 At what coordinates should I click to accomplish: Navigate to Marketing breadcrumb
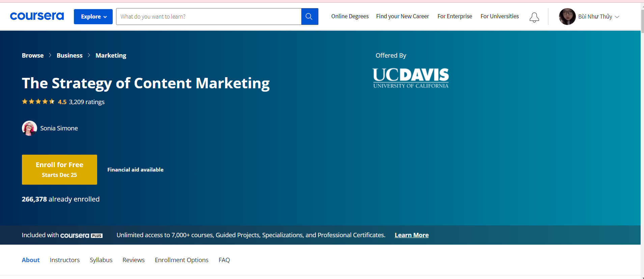tap(111, 55)
